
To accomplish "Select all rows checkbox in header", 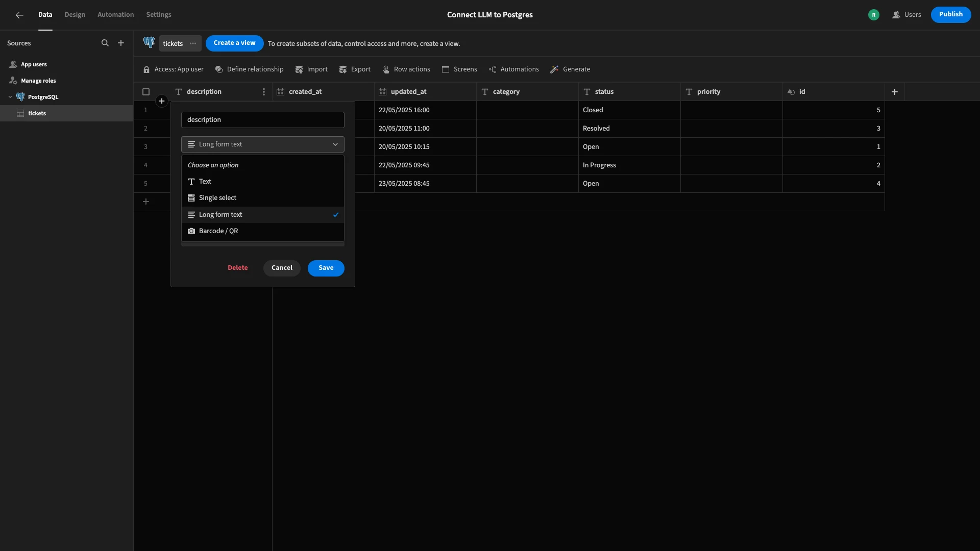I will (x=146, y=92).
